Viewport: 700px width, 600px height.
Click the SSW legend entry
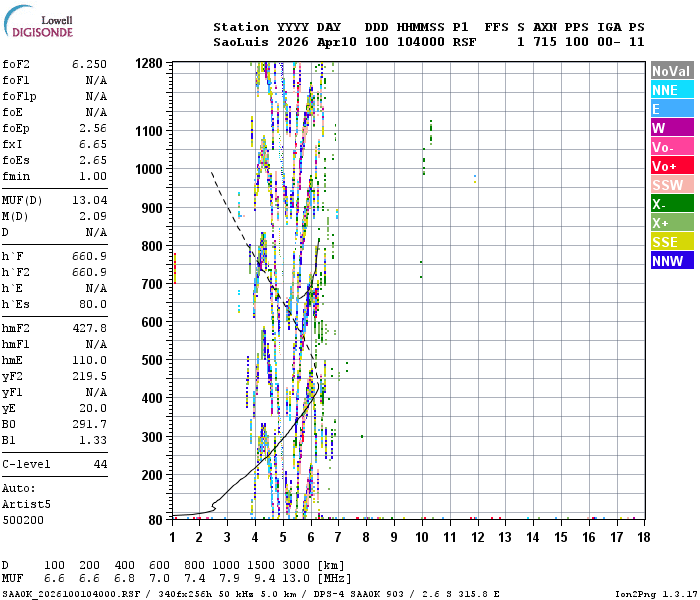[x=672, y=185]
